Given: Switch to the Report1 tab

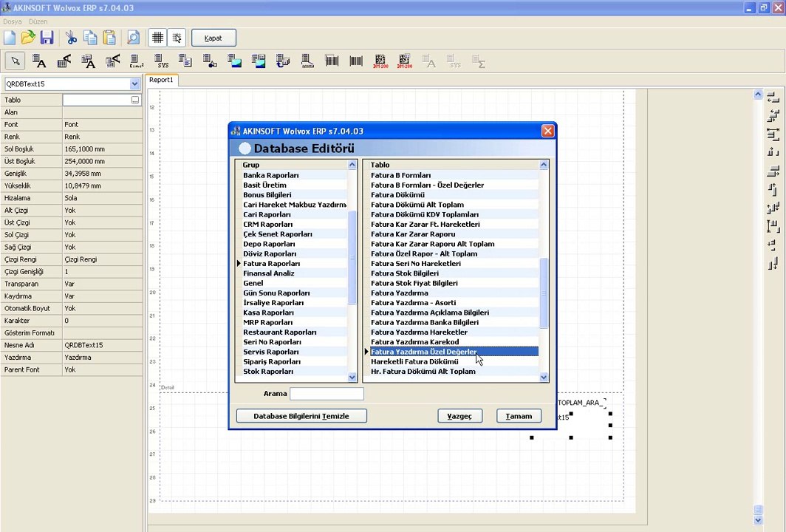Looking at the screenshot, I should click(x=161, y=80).
